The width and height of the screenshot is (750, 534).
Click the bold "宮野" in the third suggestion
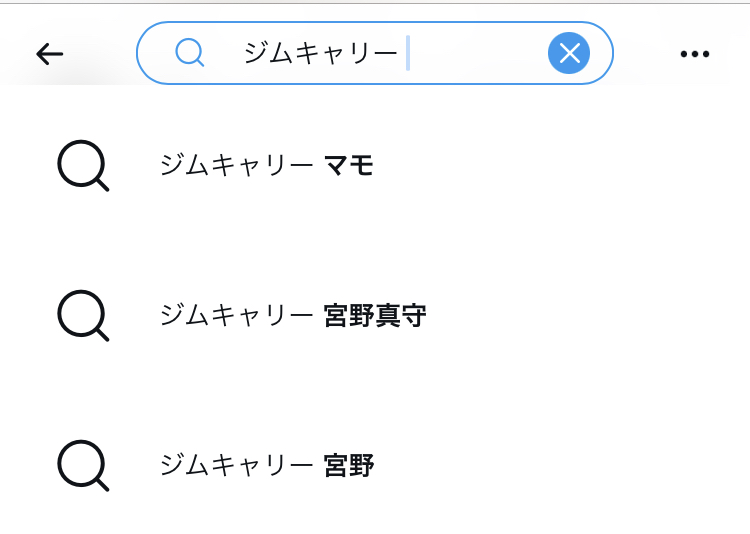[349, 466]
